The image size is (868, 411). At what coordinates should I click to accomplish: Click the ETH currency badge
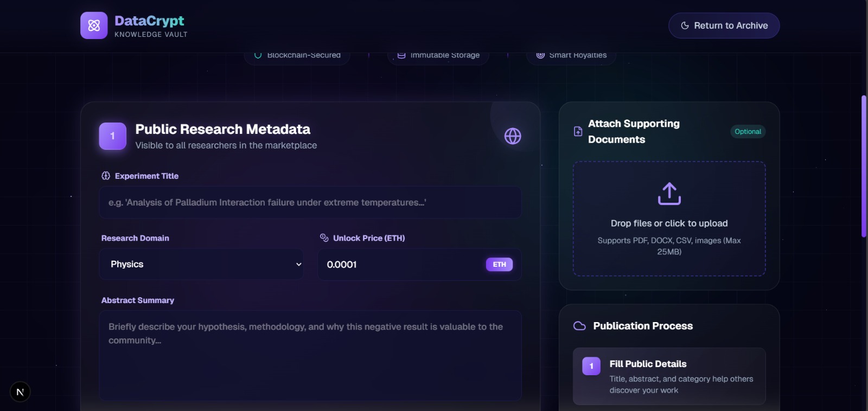[x=499, y=265]
